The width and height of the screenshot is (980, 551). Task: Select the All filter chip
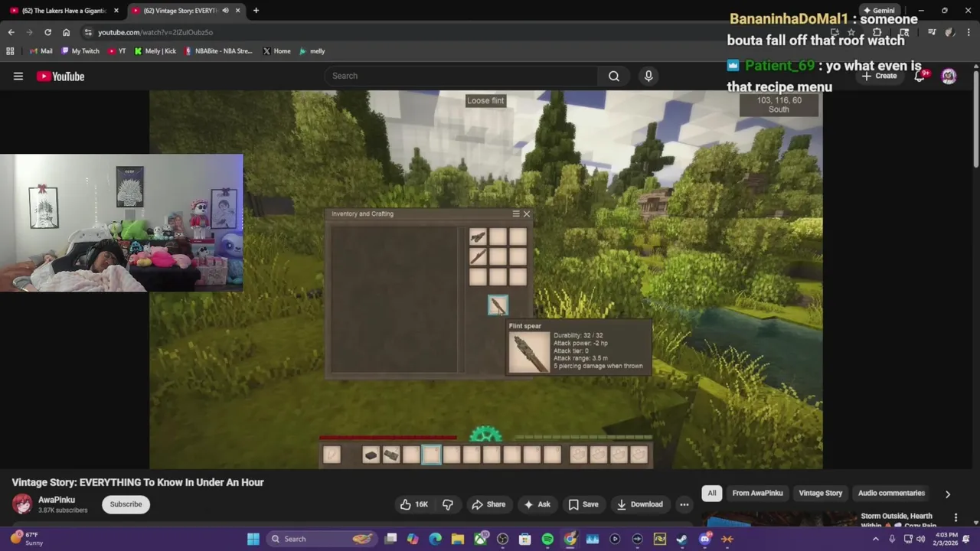coord(712,494)
